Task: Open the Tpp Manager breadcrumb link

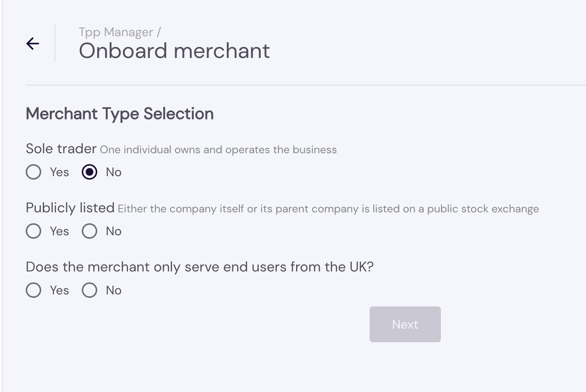Action: (x=116, y=32)
